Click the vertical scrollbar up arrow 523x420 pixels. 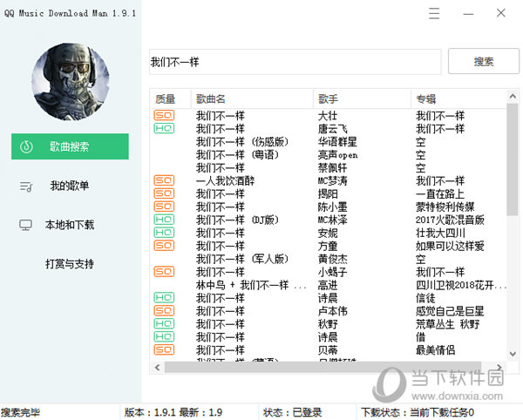point(513,97)
